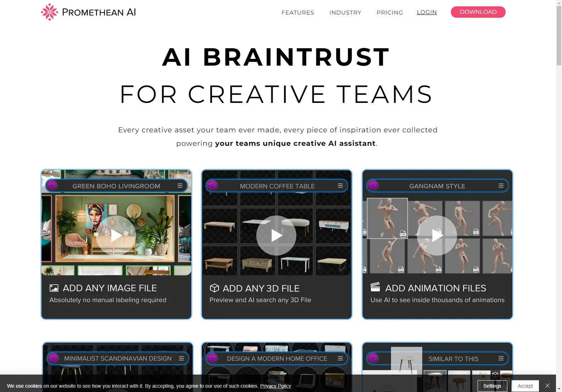This screenshot has width=562, height=392.
Task: Select the highlighted dancing figure animation thumbnail
Action: click(x=387, y=218)
